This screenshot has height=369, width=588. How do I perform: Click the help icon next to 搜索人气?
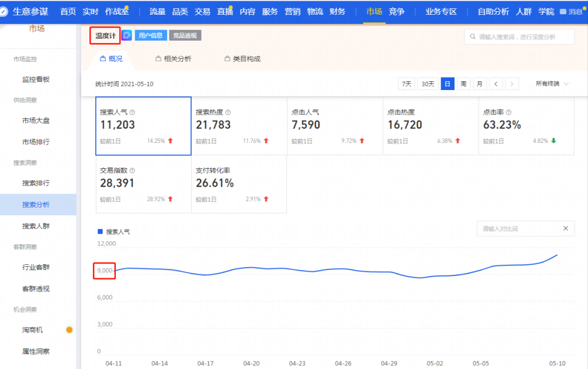pos(132,112)
